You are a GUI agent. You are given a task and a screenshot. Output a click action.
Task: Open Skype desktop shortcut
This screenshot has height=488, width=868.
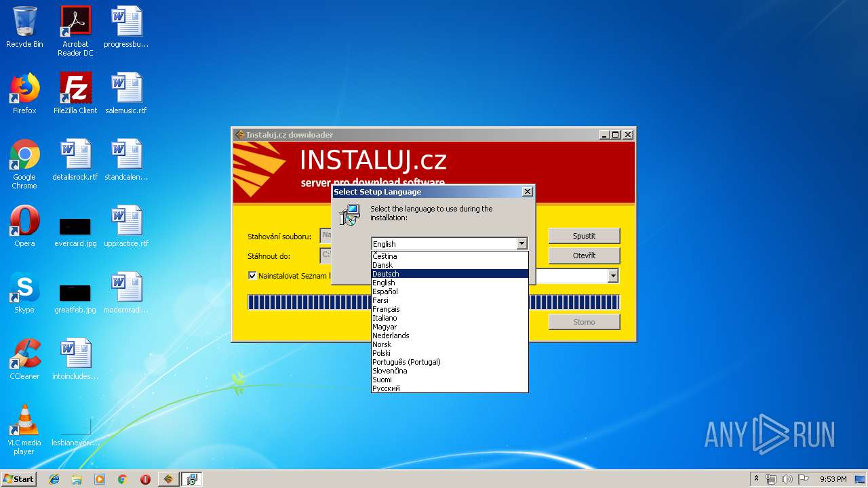24,293
